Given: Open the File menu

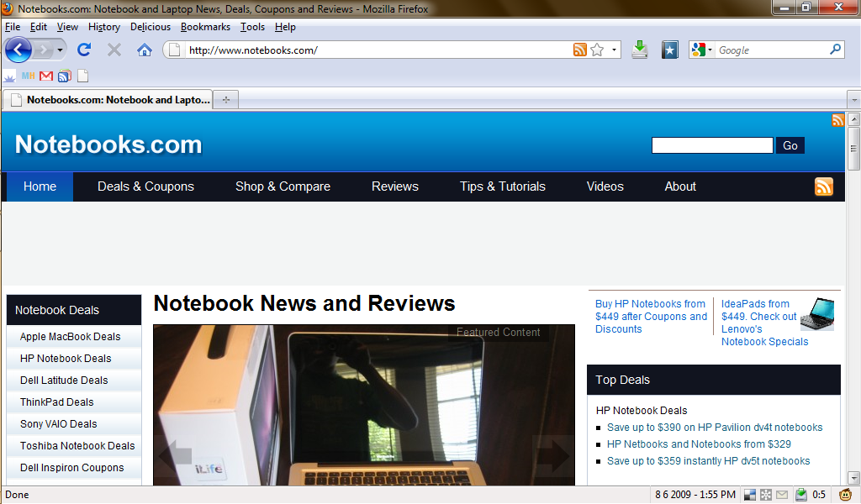Looking at the screenshot, I should [x=13, y=27].
